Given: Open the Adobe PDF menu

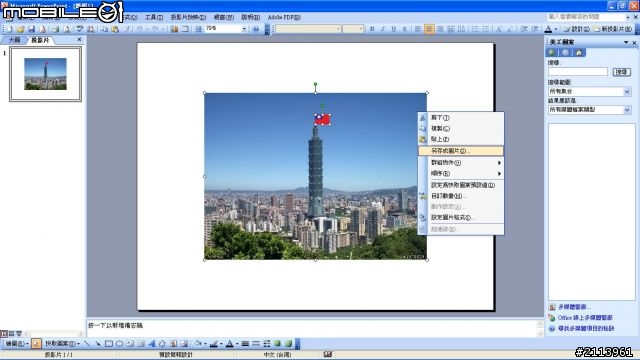Looking at the screenshot, I should click(284, 17).
